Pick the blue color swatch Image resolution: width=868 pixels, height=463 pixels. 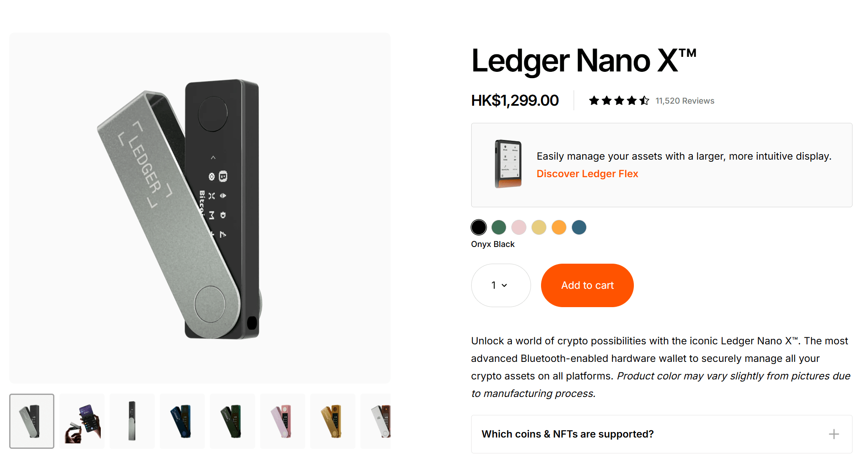579,227
